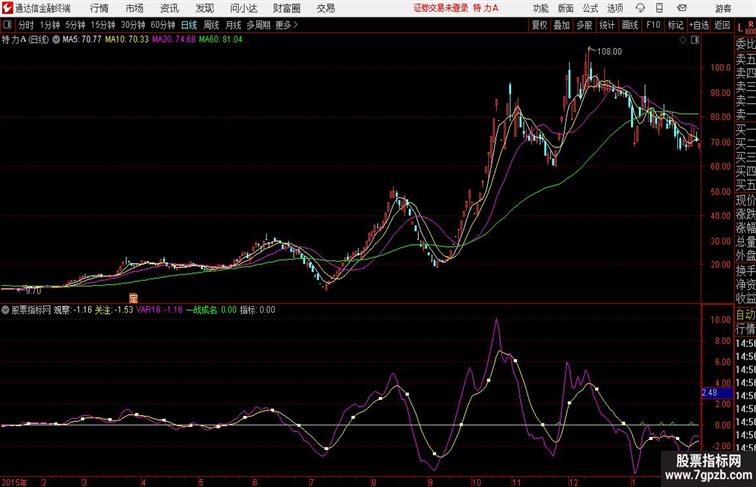Switch to the 15分钟 period tab

[103, 25]
